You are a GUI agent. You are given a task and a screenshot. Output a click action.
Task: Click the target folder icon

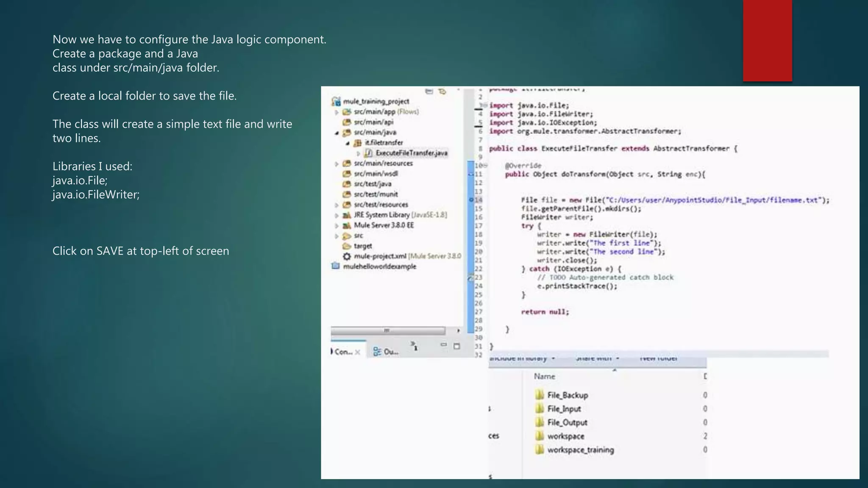tap(347, 246)
